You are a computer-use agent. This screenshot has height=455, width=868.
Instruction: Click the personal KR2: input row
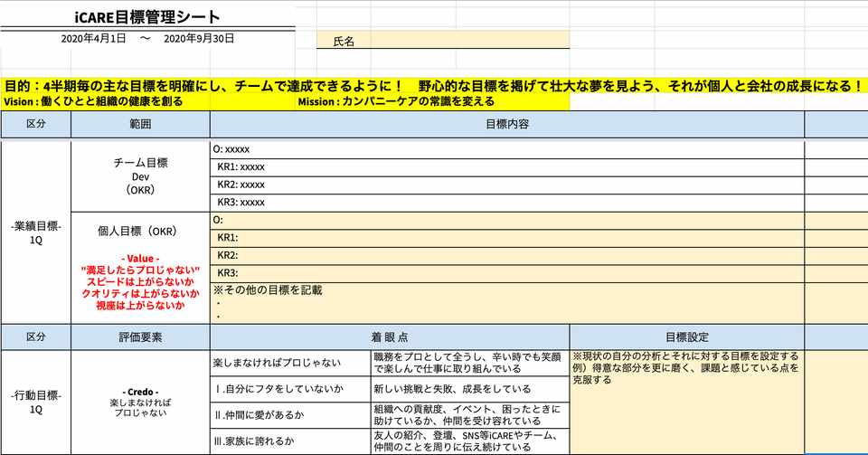pos(507,256)
